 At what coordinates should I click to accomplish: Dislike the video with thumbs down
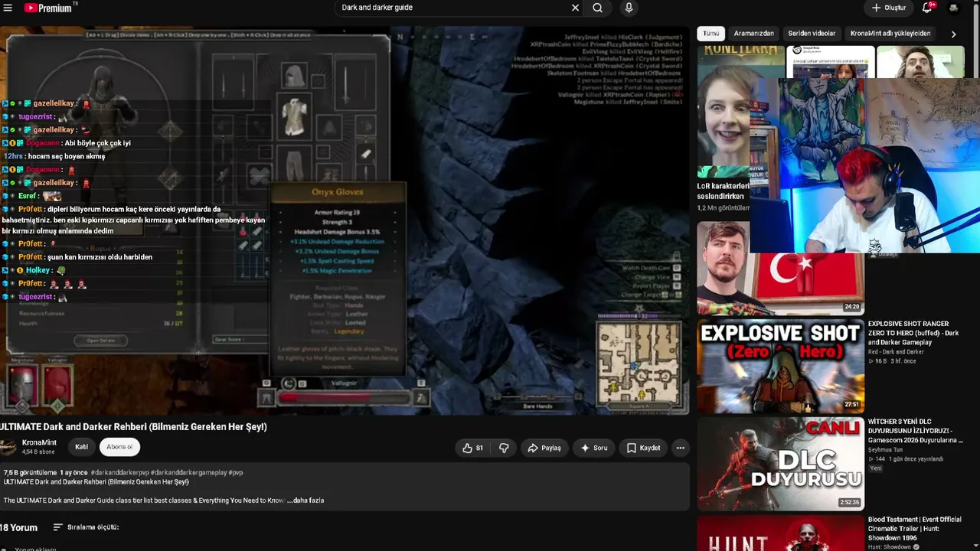tap(504, 448)
